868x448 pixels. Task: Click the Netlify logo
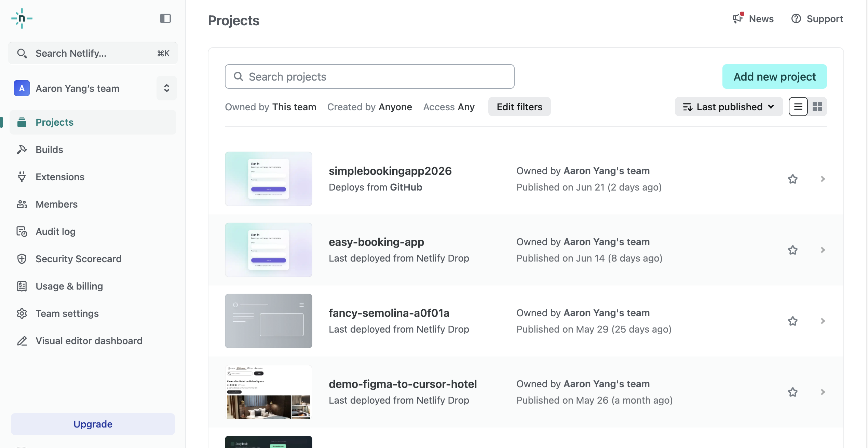pyautogui.click(x=22, y=18)
